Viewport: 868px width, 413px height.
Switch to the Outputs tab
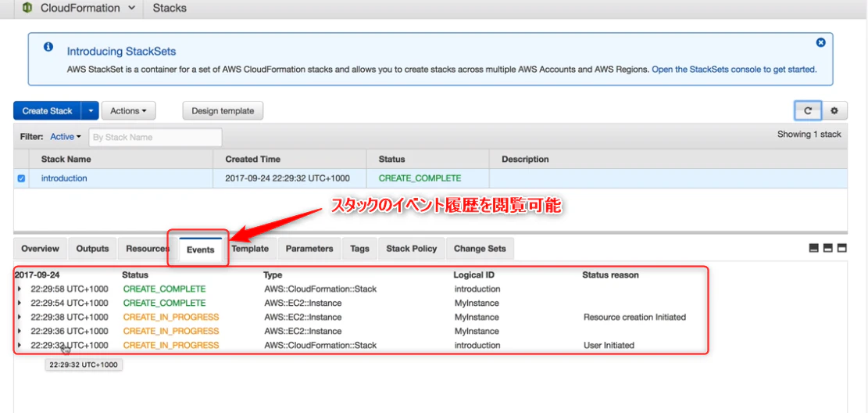click(92, 249)
